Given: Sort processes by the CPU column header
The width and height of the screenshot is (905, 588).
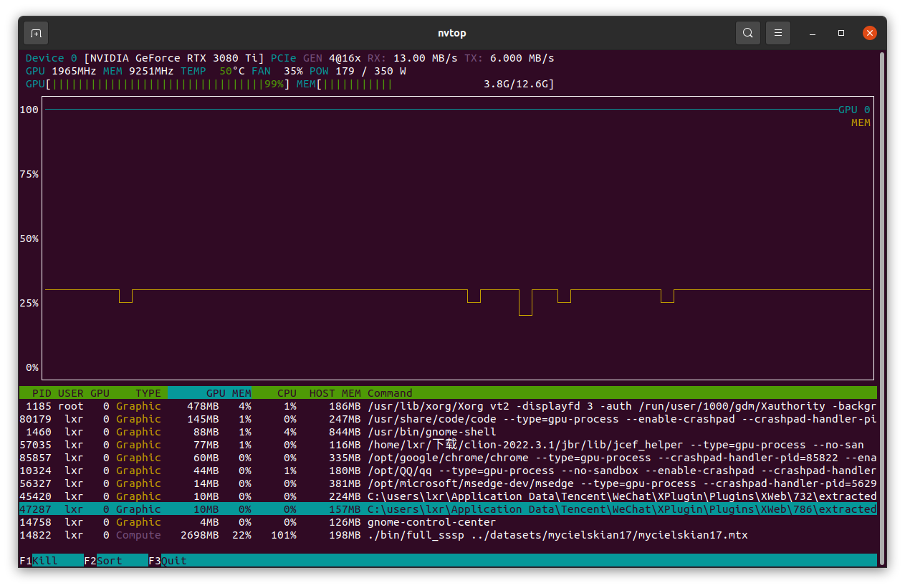Looking at the screenshot, I should (287, 392).
